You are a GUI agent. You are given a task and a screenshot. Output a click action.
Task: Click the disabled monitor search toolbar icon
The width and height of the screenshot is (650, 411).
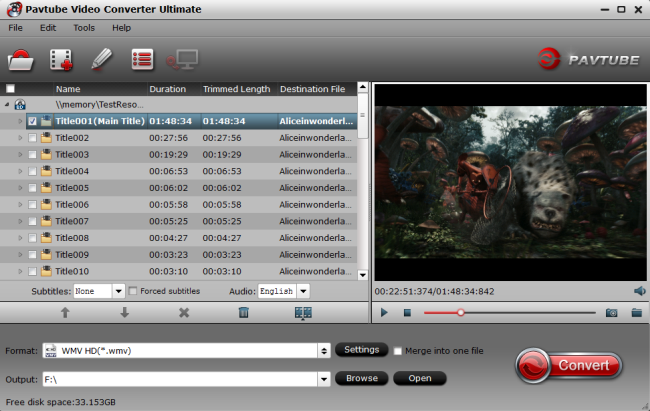click(182, 60)
